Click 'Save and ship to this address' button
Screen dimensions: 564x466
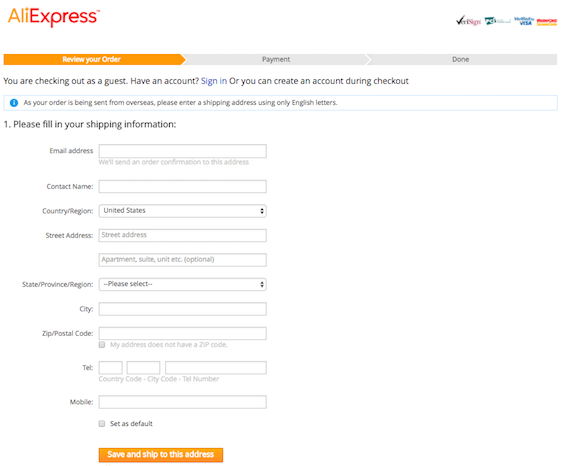point(161,454)
